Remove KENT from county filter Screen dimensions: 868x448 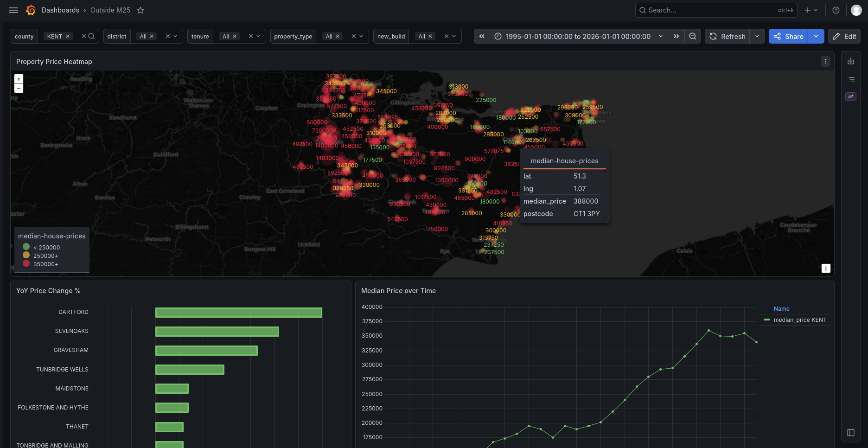[x=68, y=36]
